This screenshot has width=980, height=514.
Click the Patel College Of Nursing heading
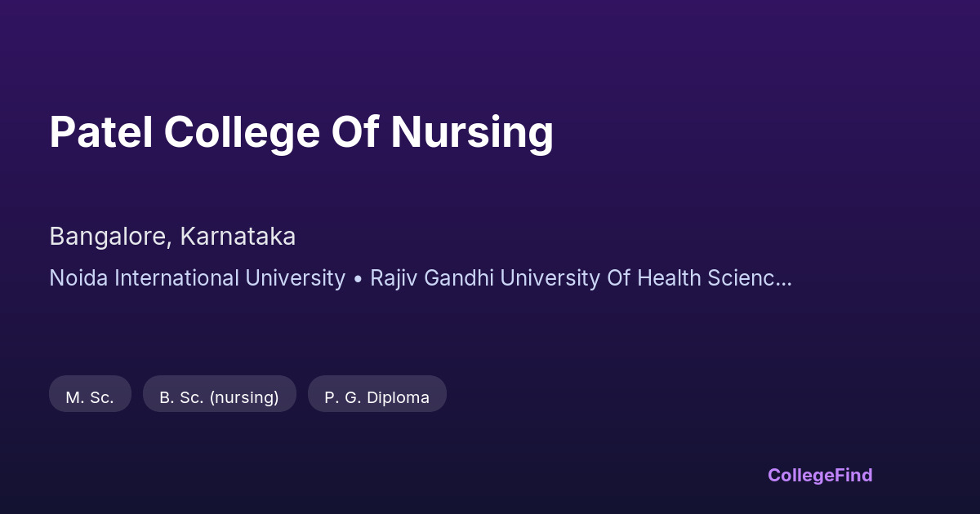click(x=301, y=132)
